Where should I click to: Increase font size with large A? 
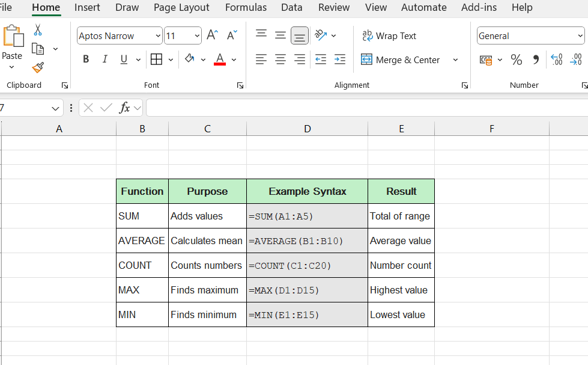click(212, 35)
